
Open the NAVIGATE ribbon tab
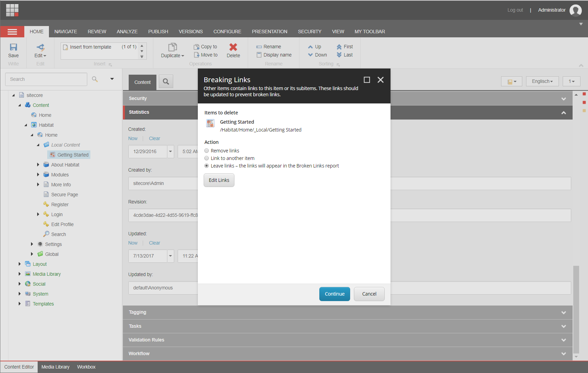tap(66, 32)
